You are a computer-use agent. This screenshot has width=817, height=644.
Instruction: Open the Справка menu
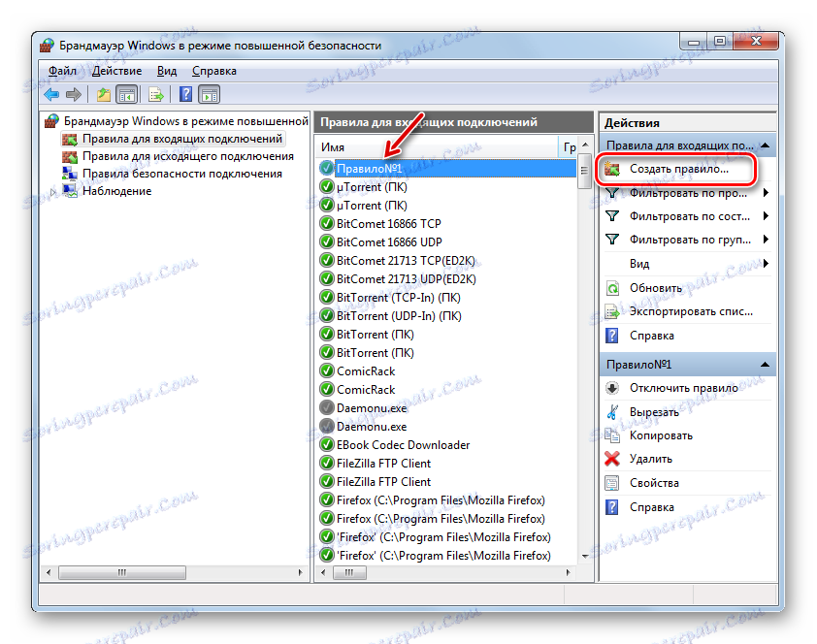click(214, 71)
